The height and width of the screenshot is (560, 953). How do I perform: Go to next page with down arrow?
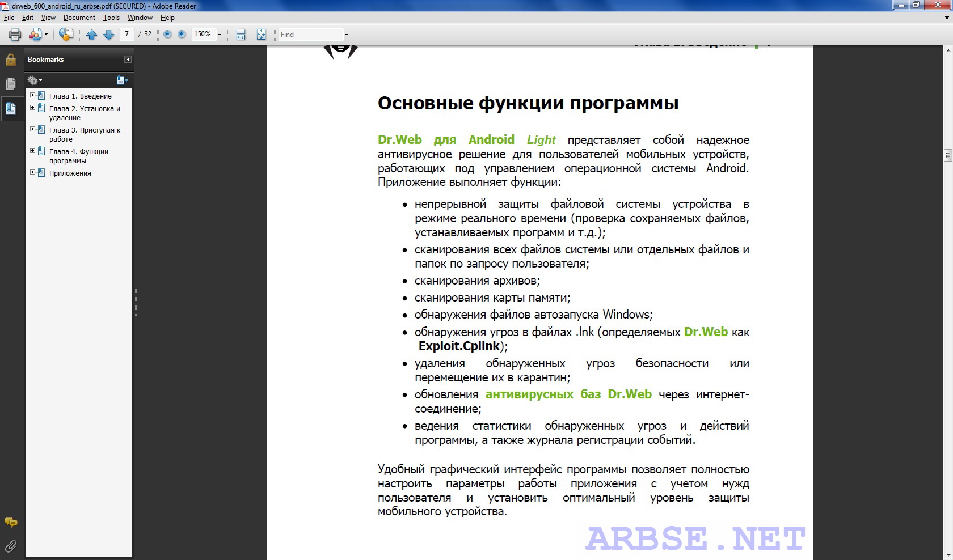(109, 35)
